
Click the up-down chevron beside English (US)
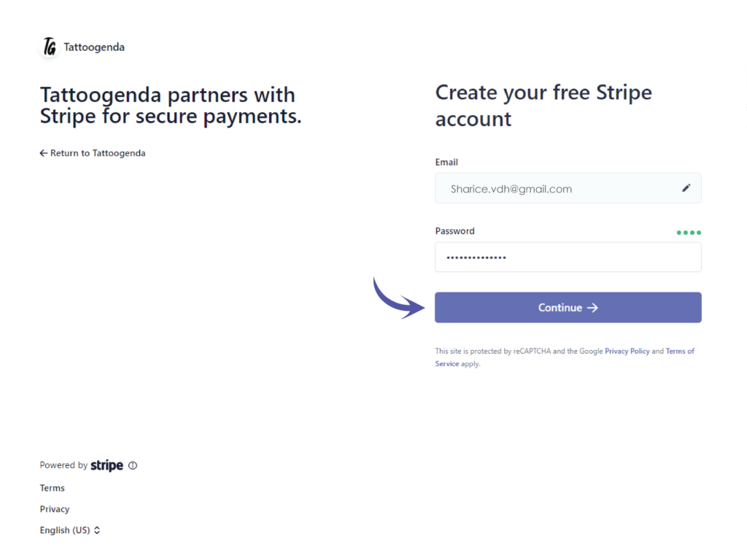pyautogui.click(x=97, y=530)
